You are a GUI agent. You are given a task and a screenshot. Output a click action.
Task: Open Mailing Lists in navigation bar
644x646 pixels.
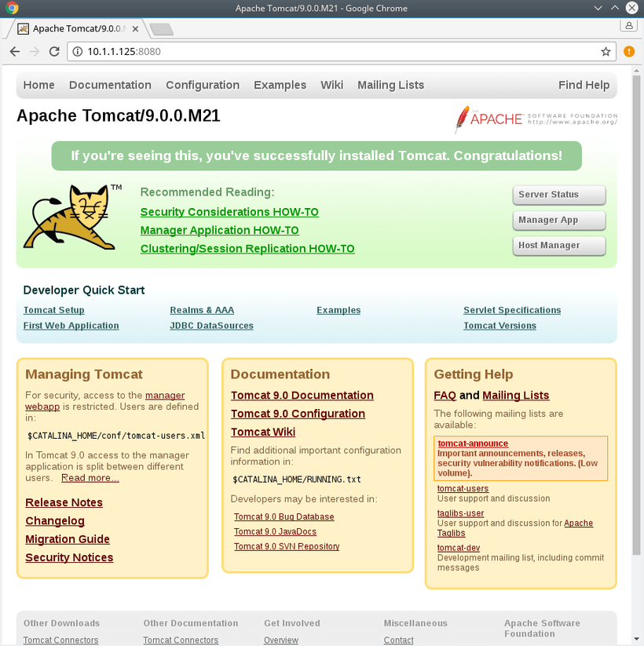tap(390, 85)
